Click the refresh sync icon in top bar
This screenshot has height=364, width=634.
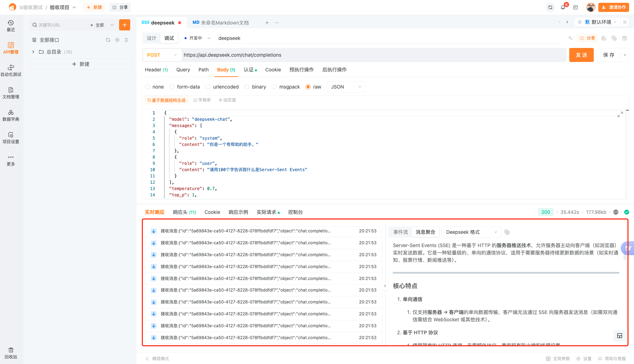point(550,7)
